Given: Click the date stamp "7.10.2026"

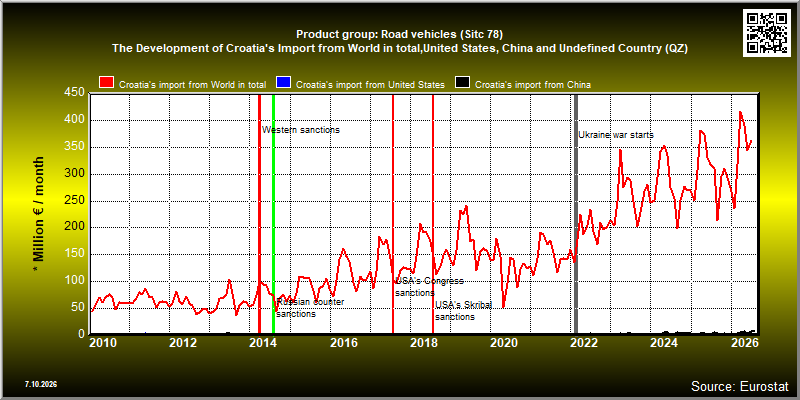Looking at the screenshot, I should (40, 384).
